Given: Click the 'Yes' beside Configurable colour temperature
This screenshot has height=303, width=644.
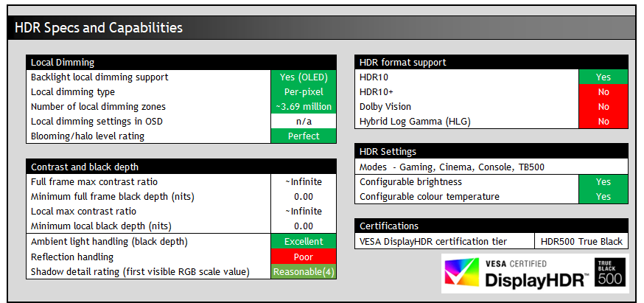Looking at the screenshot, I should 603,197.
